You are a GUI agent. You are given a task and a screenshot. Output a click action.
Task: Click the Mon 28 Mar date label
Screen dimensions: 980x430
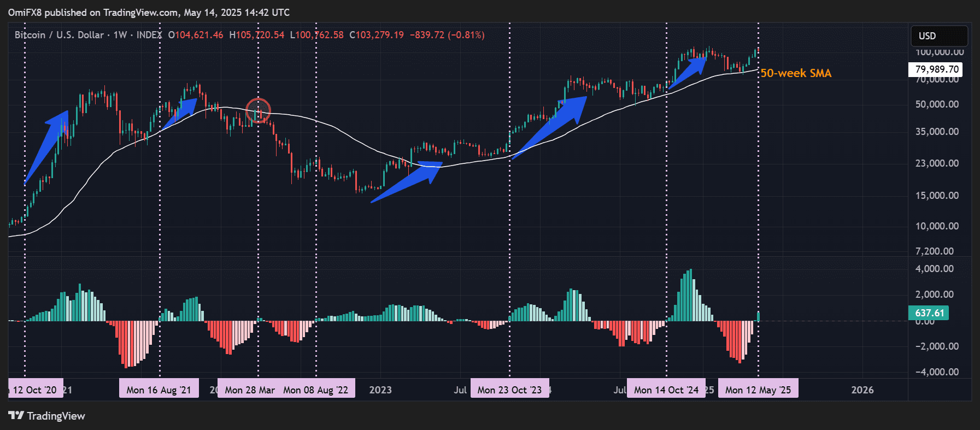(249, 390)
